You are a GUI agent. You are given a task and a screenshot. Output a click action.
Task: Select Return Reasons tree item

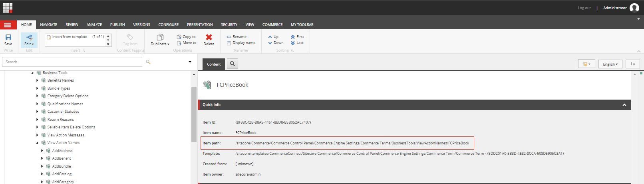61,120
